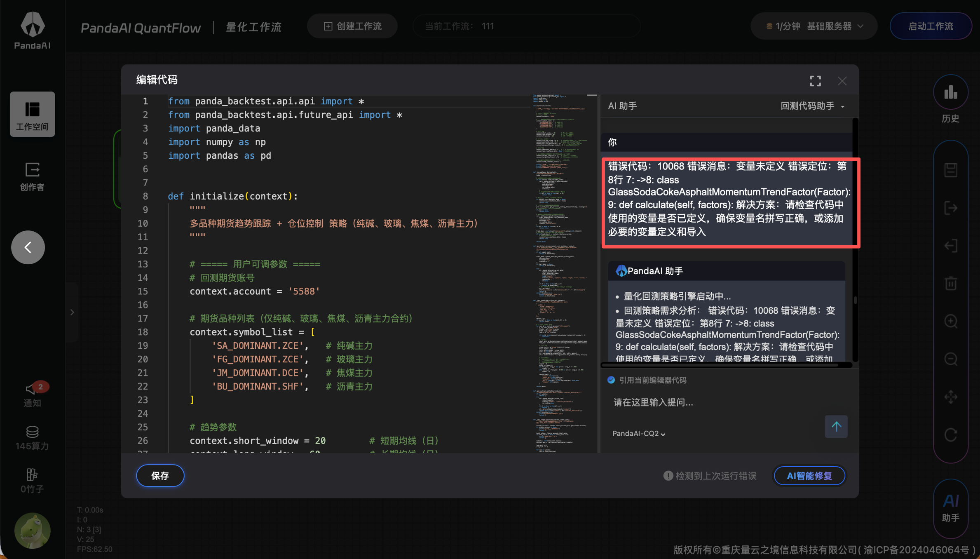Screen dimensions: 980x559
Task: Click the export arrow icon in right toolbar
Action: pos(951,208)
